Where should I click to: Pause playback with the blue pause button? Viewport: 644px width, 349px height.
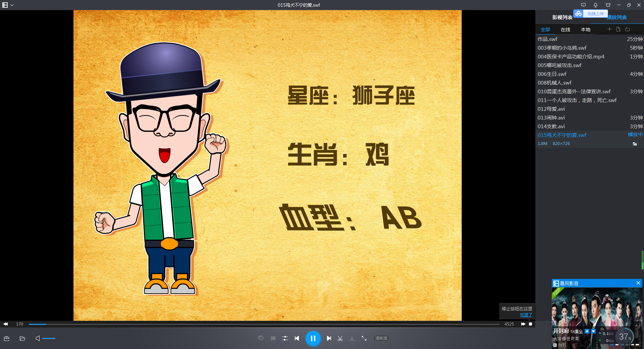point(313,338)
